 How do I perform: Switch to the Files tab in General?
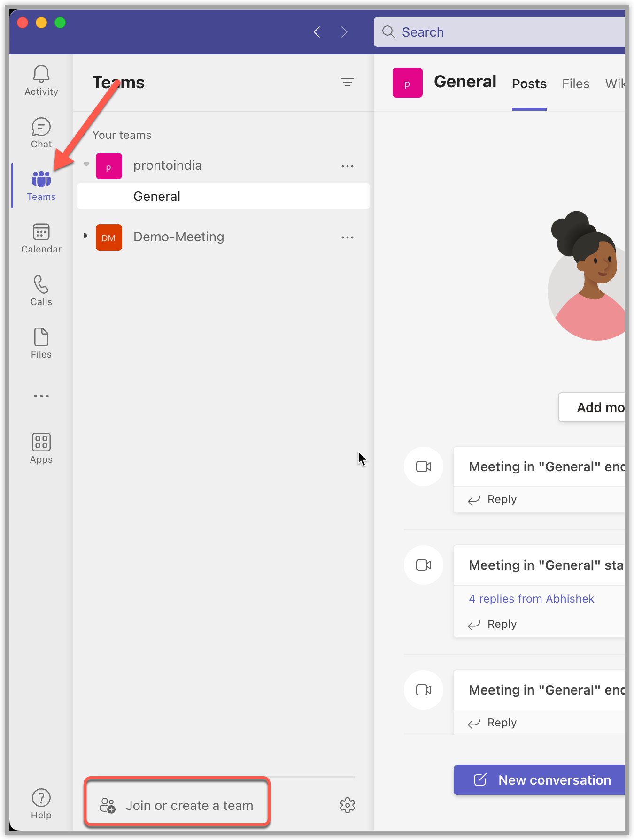[576, 84]
